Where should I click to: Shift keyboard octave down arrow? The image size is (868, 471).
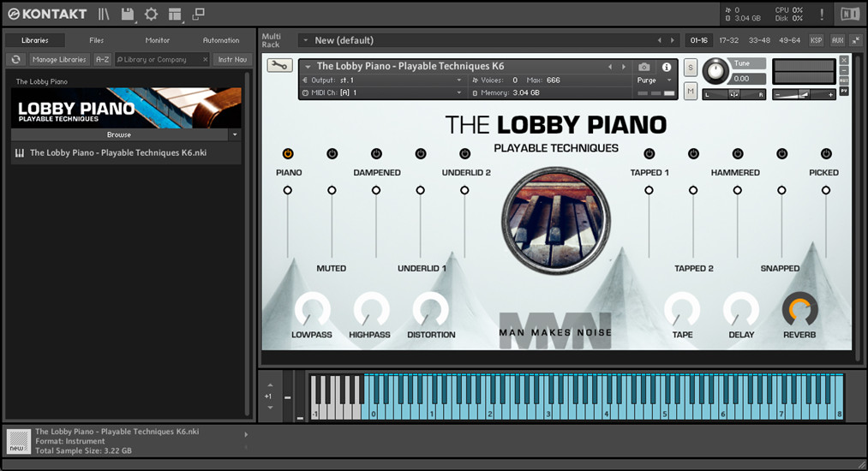[270, 408]
